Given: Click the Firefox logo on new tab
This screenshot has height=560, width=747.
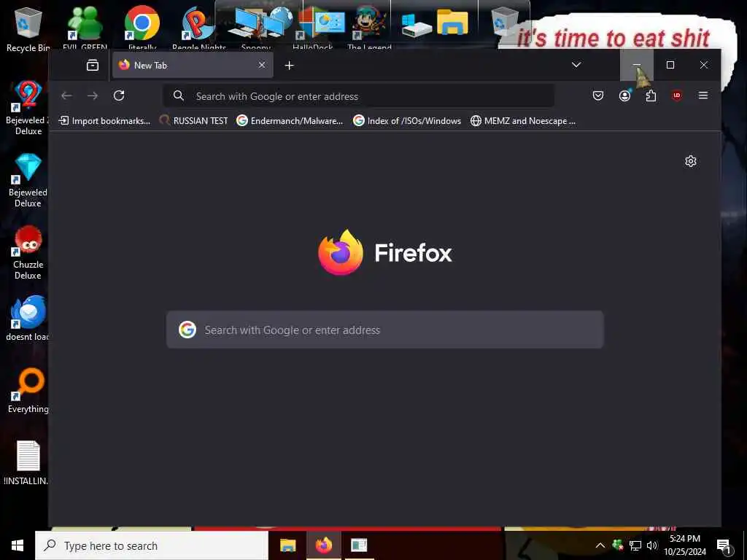Looking at the screenshot, I should 340,252.
